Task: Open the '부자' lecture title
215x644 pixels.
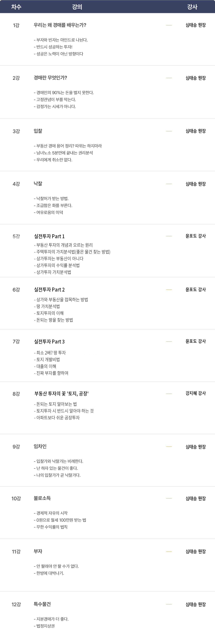Action: pyautogui.click(x=38, y=551)
